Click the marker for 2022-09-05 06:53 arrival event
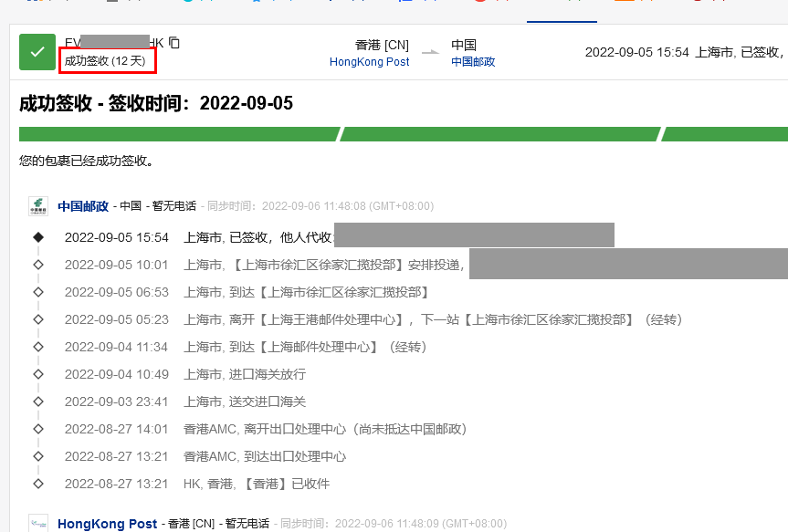 tap(37, 292)
